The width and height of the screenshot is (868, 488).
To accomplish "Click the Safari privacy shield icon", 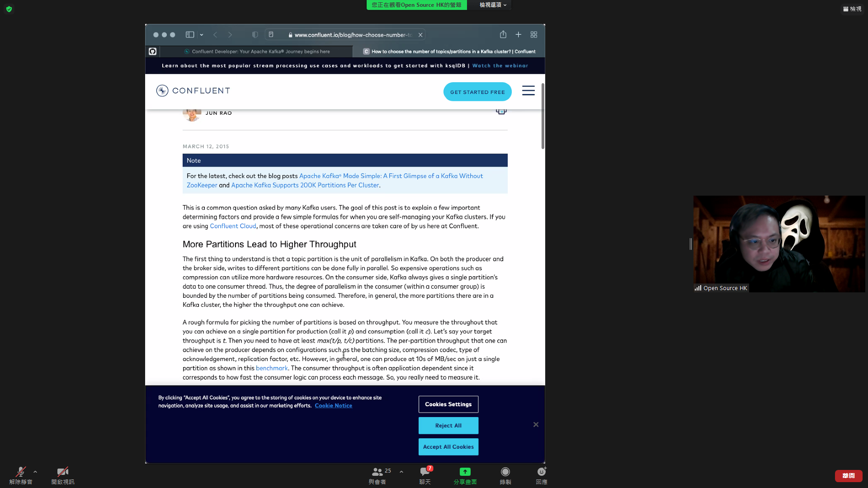I will coord(255,35).
